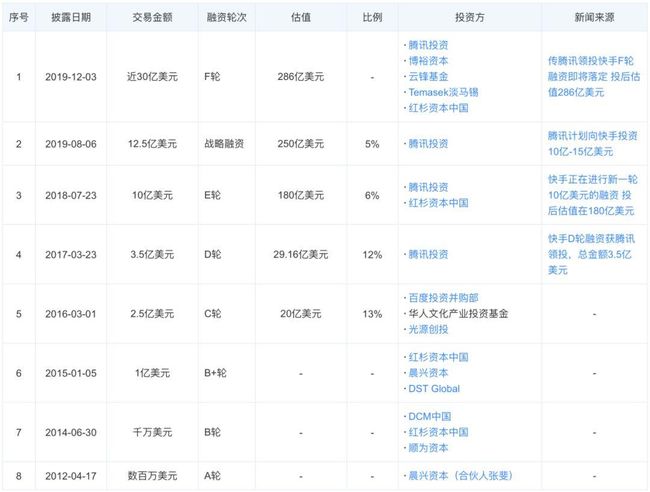Select the date 2014-06-30
This screenshot has height=492, width=650.
click(x=71, y=433)
